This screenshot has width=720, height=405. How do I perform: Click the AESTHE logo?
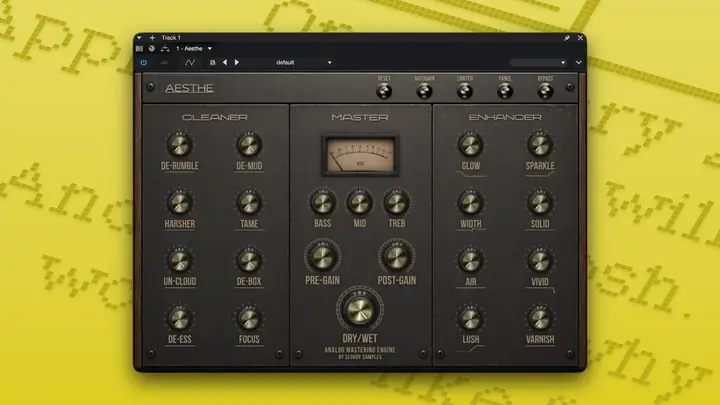[189, 88]
